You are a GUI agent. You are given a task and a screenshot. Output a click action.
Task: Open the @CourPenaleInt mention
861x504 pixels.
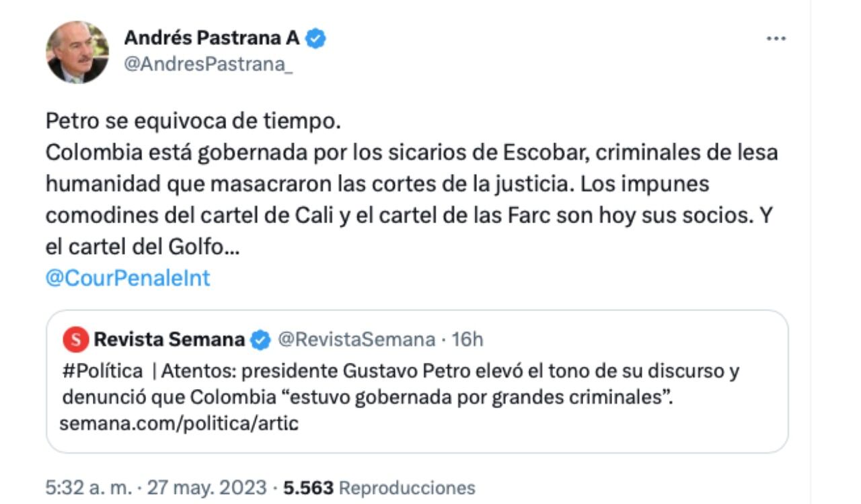(126, 276)
